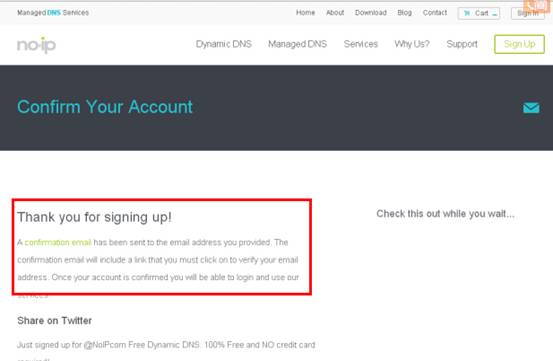Click the envelope icon in header banner

click(531, 108)
